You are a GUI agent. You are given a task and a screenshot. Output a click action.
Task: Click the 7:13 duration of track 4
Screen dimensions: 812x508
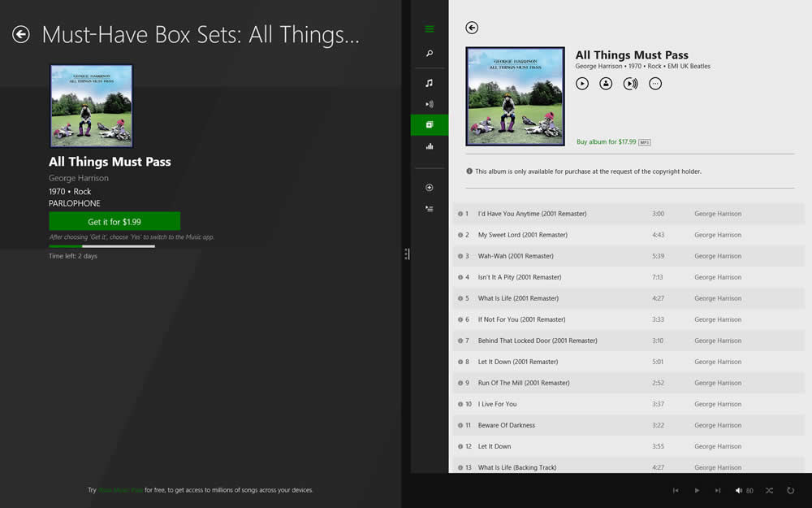pyautogui.click(x=658, y=277)
